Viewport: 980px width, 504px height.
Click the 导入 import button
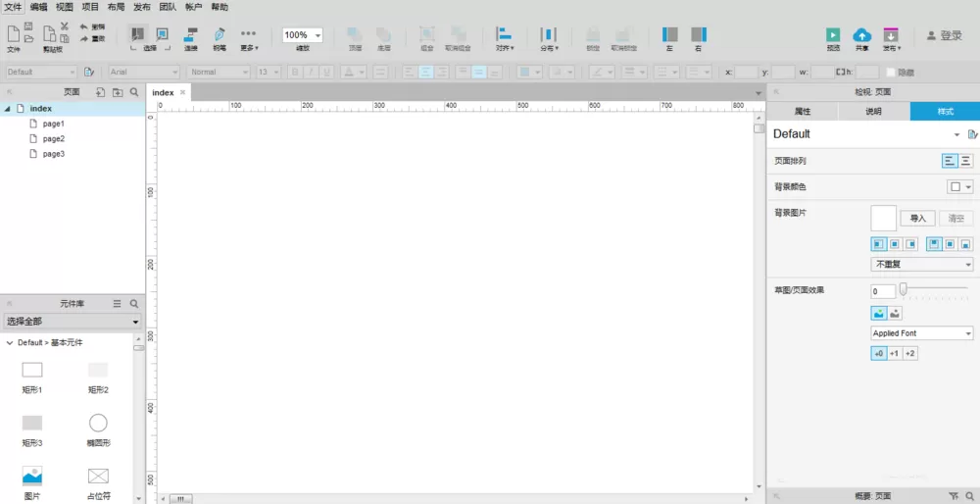point(917,219)
